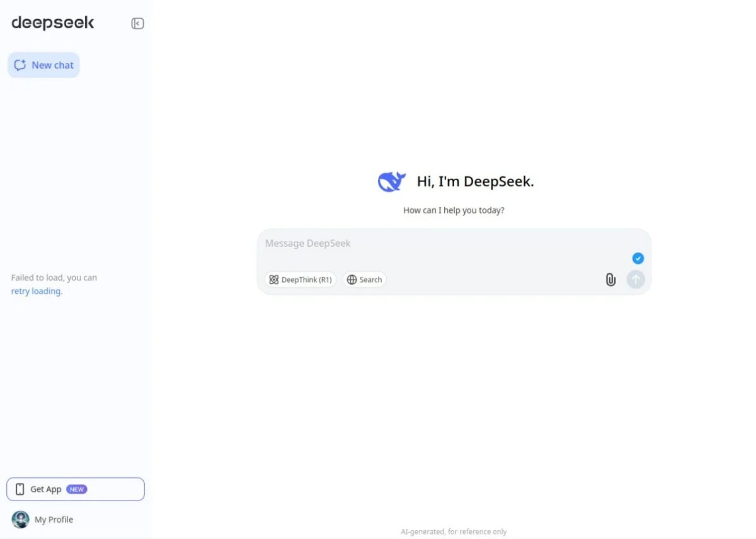The width and height of the screenshot is (756, 539).
Task: Click the "Failed to load, you can" message
Action: point(54,278)
